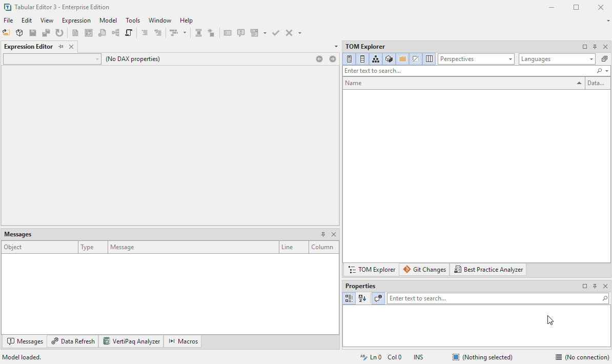Toggle the measures filter in TOM Explorer
612x364 pixels.
tap(349, 58)
